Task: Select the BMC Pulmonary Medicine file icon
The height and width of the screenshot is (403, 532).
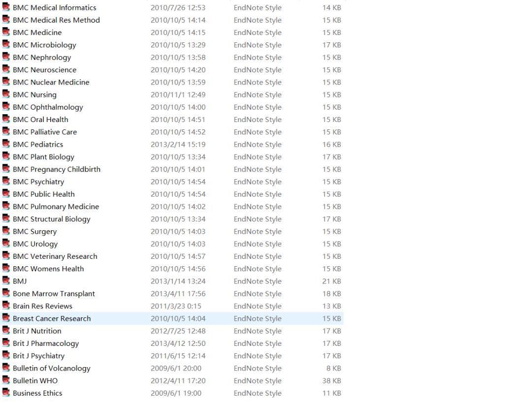Action: point(6,206)
